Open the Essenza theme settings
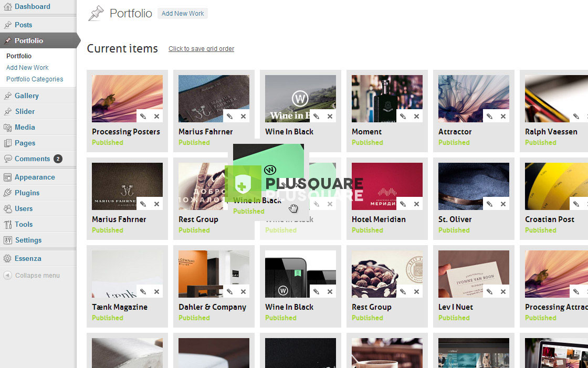The width and height of the screenshot is (588, 368). [x=27, y=258]
